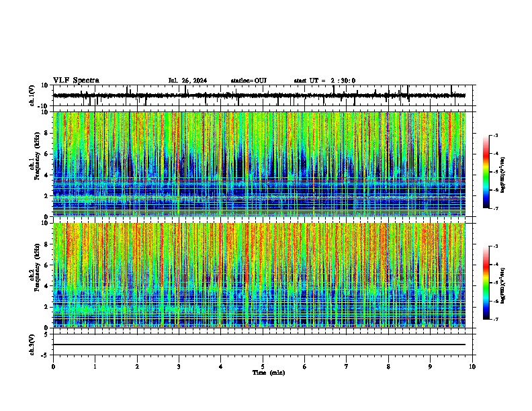Click time axis tick label "9"
532x411 pixels.
tap(430, 367)
